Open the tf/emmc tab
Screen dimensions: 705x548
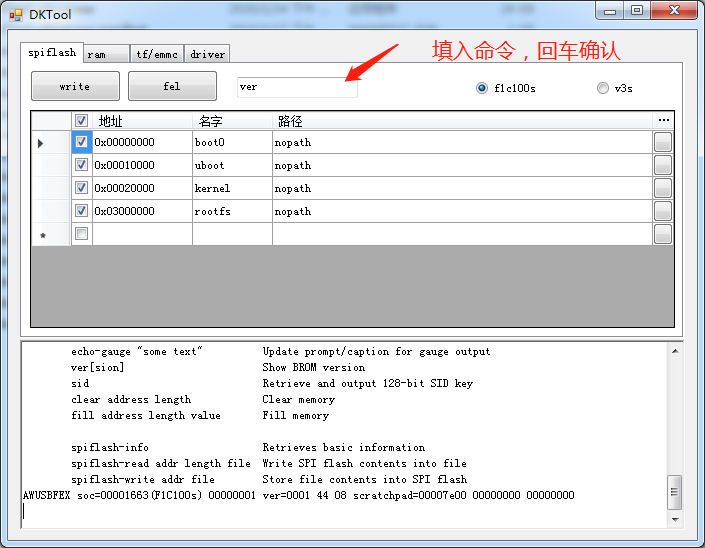(x=157, y=54)
